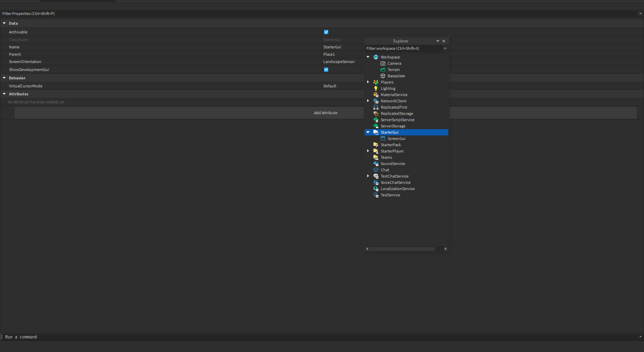This screenshot has width=644, height=352.
Task: Click the Explorer horizontal scrollbar thumb
Action: pyautogui.click(x=403, y=249)
